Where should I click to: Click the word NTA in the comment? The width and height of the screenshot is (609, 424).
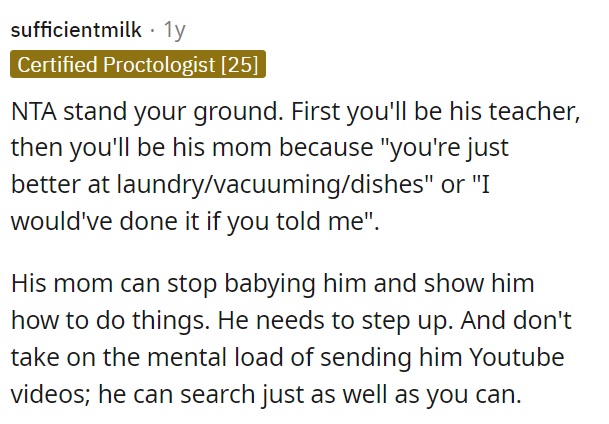point(34,111)
